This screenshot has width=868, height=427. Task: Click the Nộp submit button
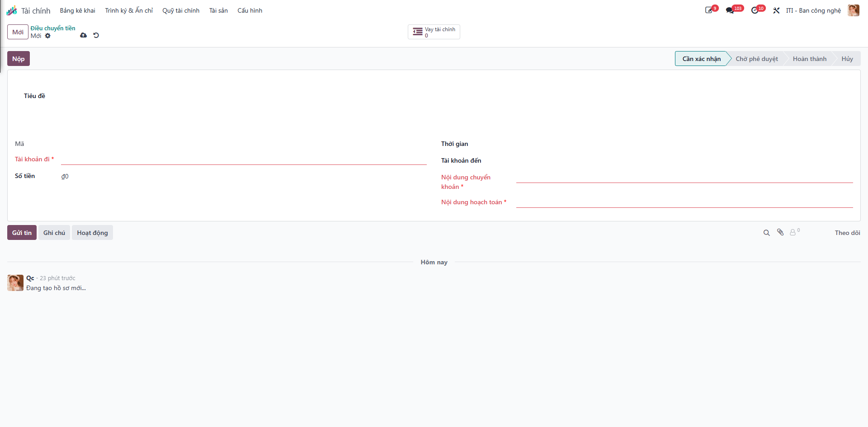coord(19,59)
